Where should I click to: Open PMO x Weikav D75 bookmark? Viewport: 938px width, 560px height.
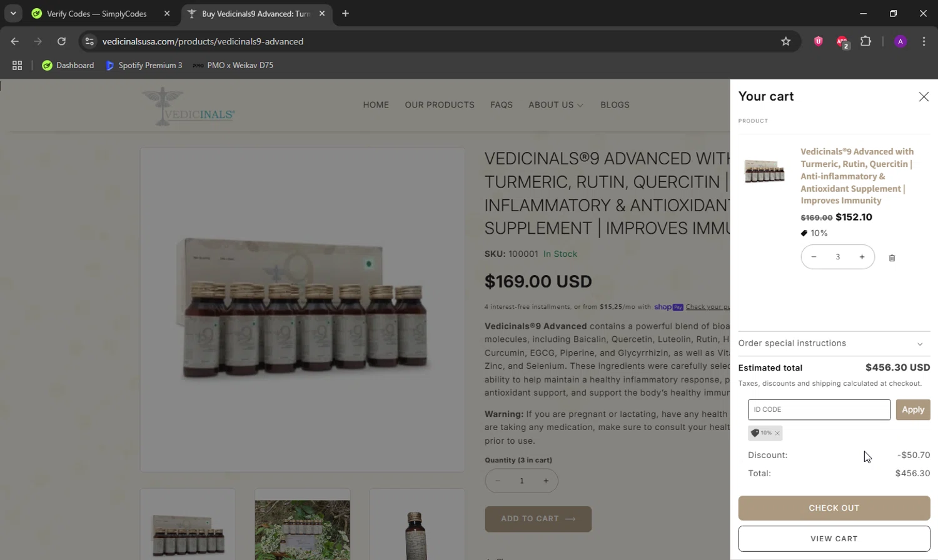[x=233, y=65]
